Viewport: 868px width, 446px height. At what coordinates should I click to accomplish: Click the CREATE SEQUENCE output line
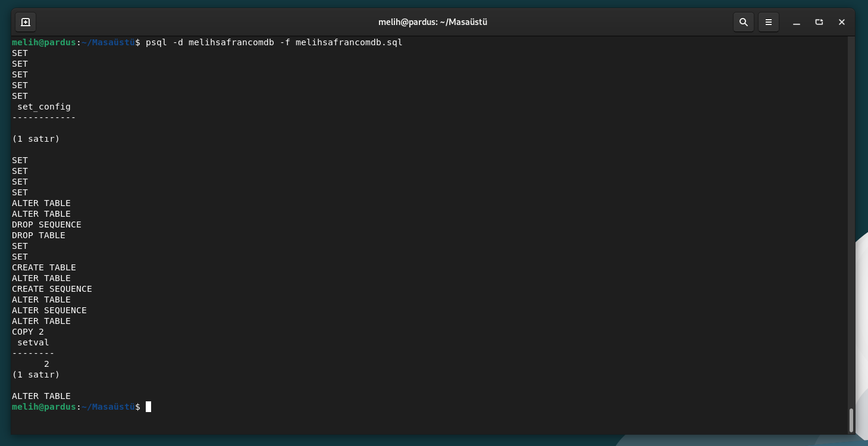(52, 289)
